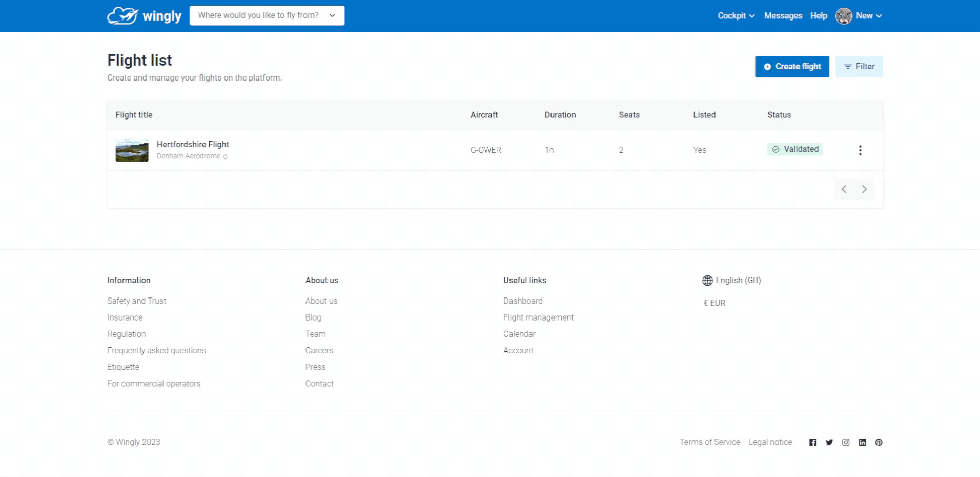Open the Dashboard footer link
Screen dimensions: 980x477
pos(523,301)
